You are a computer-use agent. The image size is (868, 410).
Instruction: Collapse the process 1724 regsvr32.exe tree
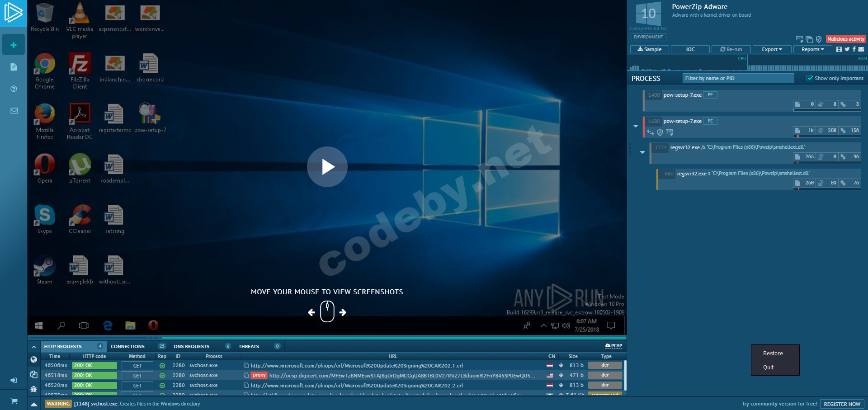pos(642,152)
